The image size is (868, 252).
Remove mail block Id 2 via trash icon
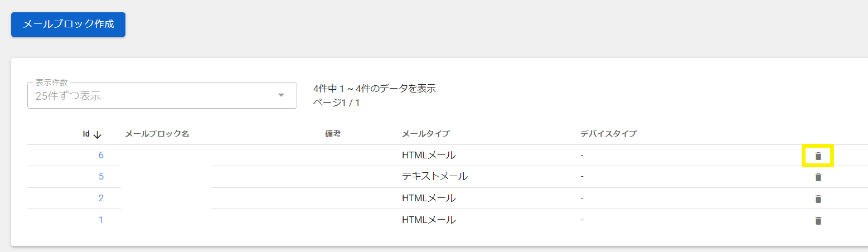[x=818, y=199]
